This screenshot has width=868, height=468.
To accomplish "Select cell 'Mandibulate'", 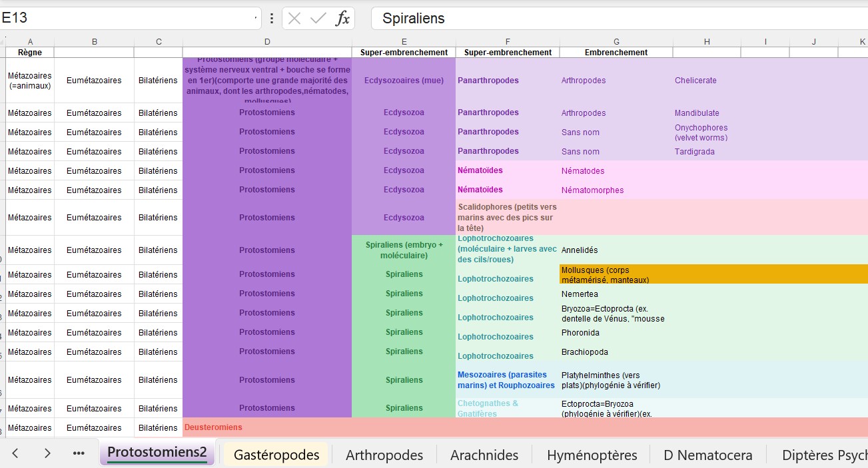I will 707,113.
